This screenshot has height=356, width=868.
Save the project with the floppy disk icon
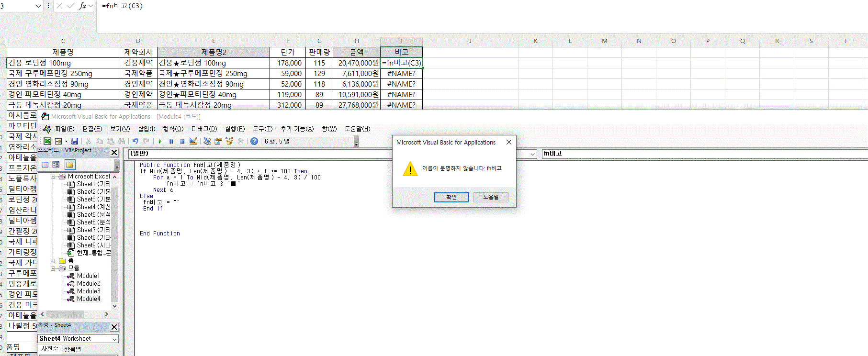[x=75, y=141]
